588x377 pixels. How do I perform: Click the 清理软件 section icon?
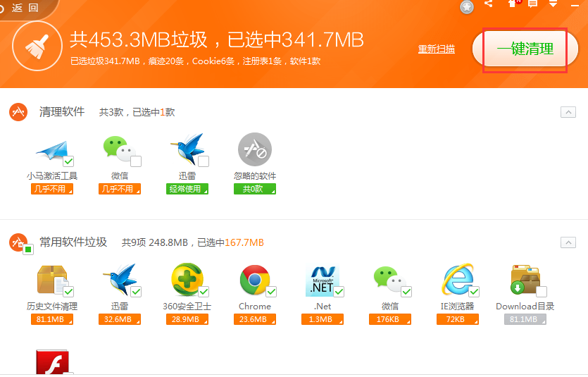[18, 112]
